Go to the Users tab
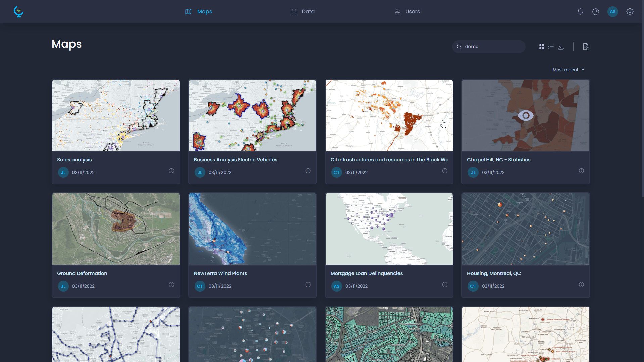 click(407, 12)
